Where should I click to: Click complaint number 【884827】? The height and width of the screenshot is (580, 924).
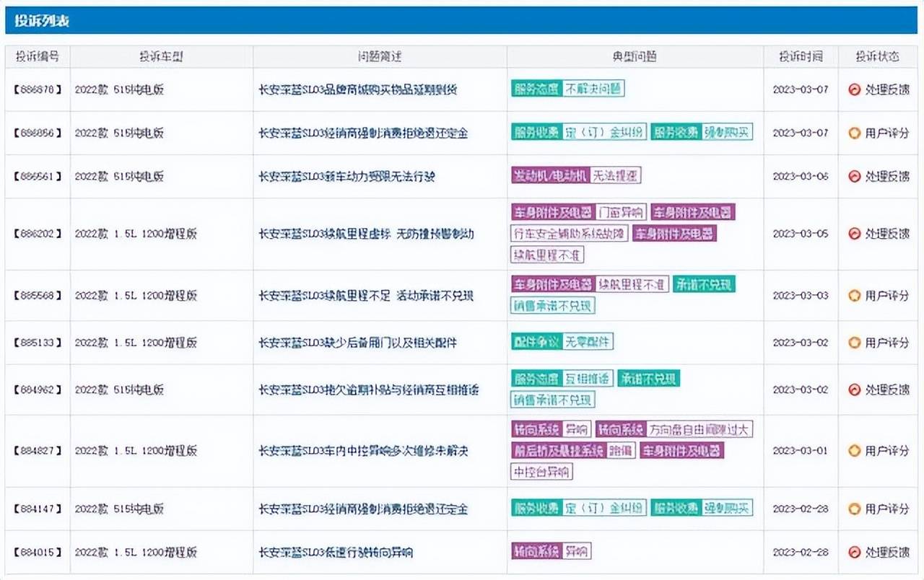click(38, 451)
